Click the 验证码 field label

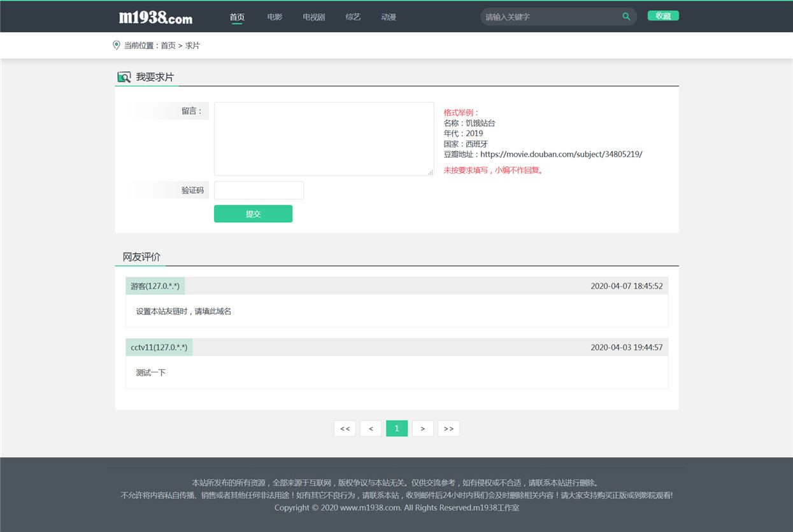tap(192, 190)
